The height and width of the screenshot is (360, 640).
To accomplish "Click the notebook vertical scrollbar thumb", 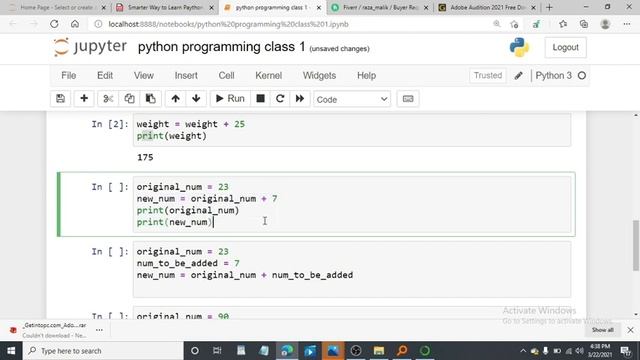I will tap(636, 245).
